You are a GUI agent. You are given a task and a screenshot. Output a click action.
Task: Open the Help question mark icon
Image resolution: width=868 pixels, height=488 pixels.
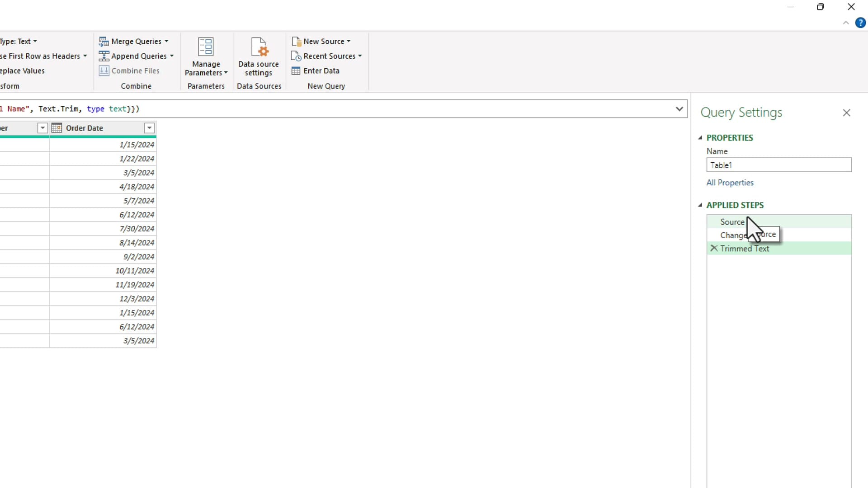(x=860, y=23)
